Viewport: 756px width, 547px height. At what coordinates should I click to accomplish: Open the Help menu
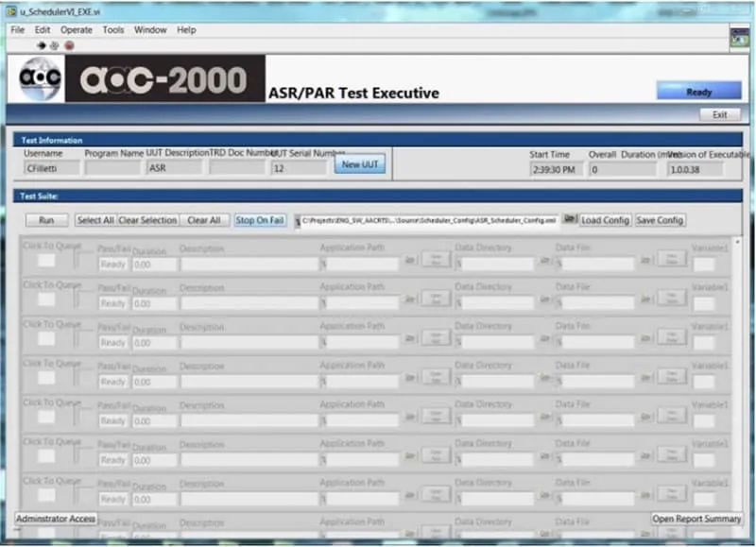pos(186,30)
